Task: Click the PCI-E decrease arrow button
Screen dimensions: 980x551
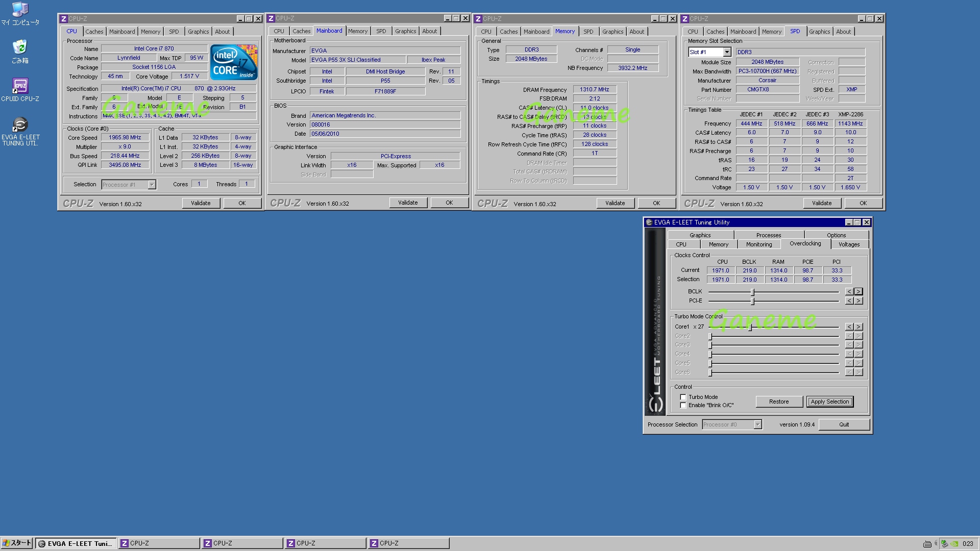Action: tap(849, 301)
